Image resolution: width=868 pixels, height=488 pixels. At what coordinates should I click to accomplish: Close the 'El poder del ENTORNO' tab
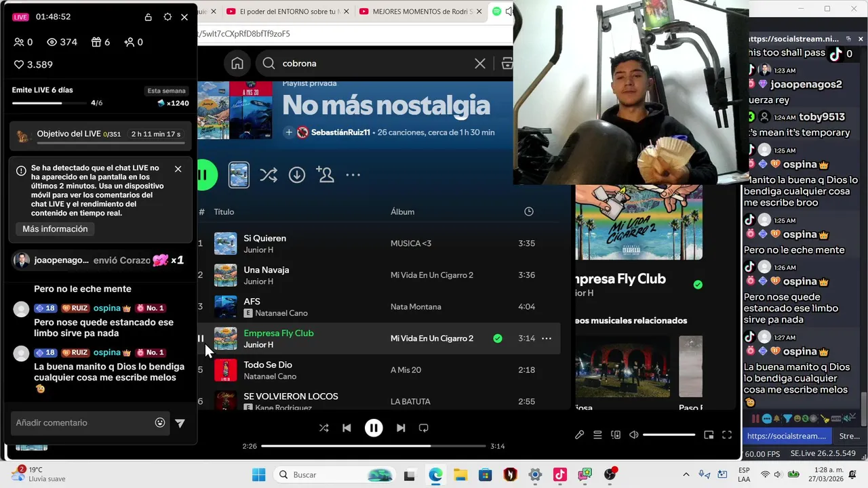pos(347,12)
